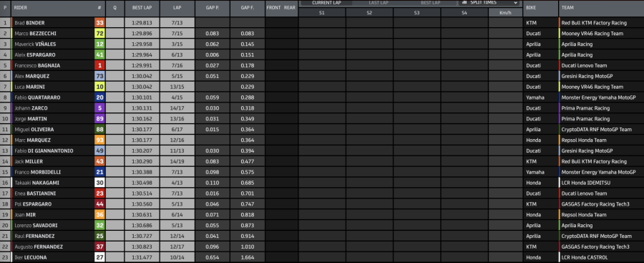
Task: Select rider Brad BINDER
Action: (x=29, y=23)
